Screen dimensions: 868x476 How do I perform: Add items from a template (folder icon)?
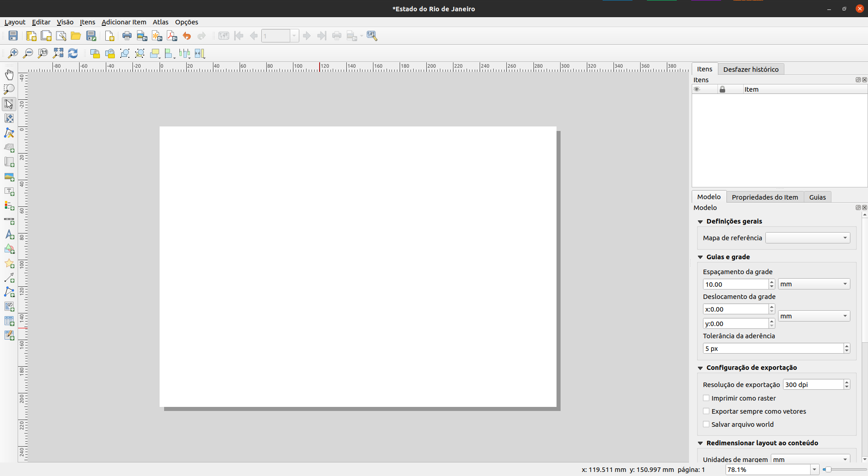click(76, 36)
